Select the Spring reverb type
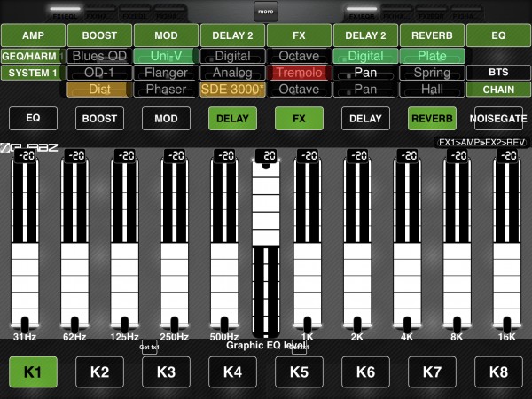This screenshot has width=532, height=399. (433, 73)
